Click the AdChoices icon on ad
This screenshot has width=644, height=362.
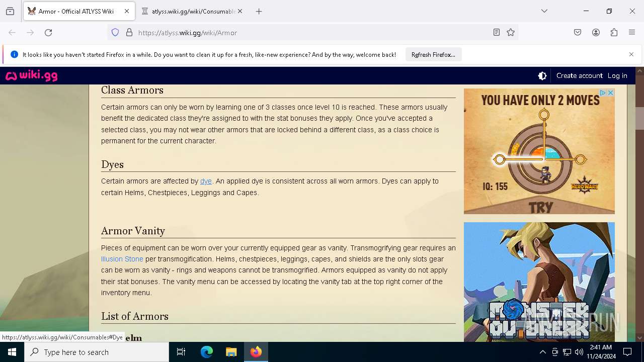pyautogui.click(x=603, y=93)
